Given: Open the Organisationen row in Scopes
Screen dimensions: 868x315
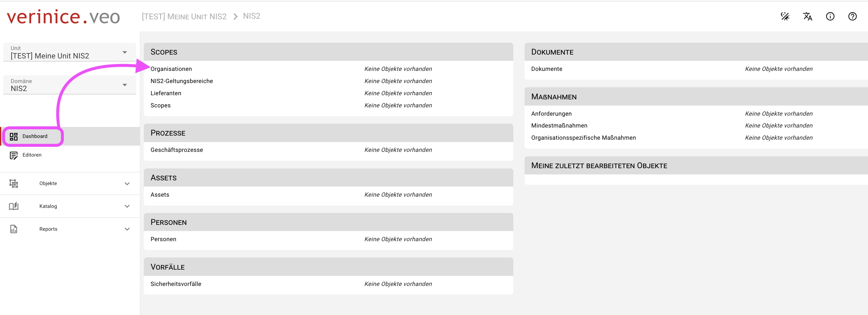Looking at the screenshot, I should (171, 69).
